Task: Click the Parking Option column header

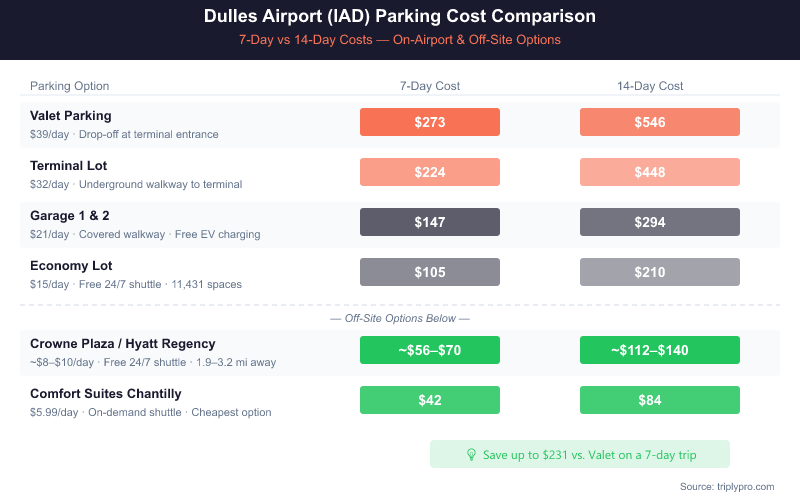Action: pyautogui.click(x=70, y=86)
